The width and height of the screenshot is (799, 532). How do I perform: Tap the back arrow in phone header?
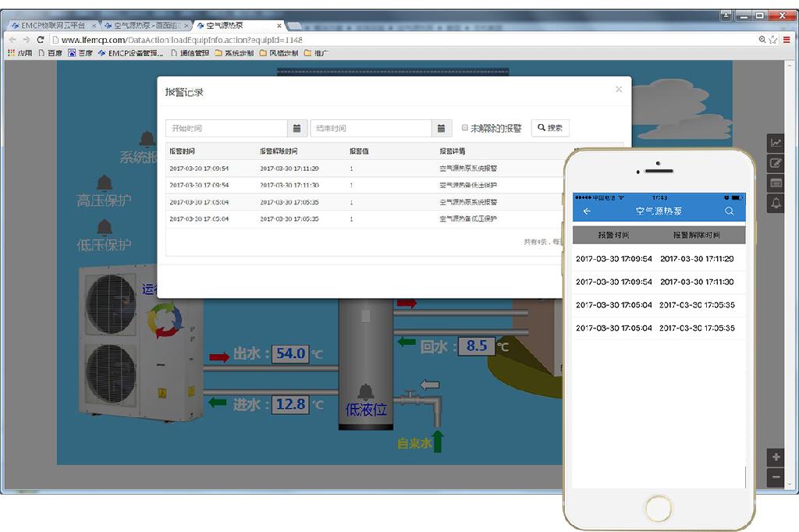tap(587, 211)
